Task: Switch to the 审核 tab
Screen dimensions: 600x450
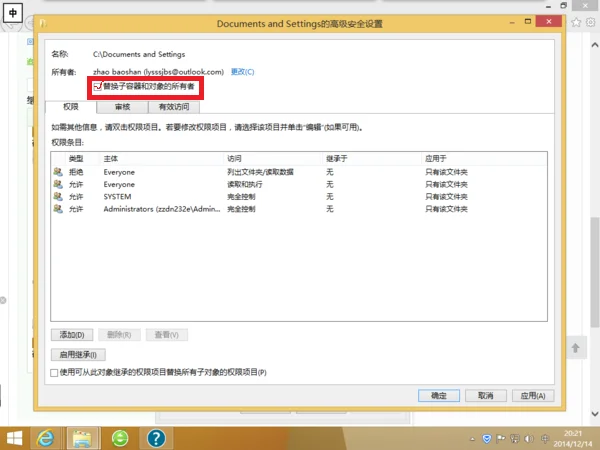Action: [x=122, y=107]
